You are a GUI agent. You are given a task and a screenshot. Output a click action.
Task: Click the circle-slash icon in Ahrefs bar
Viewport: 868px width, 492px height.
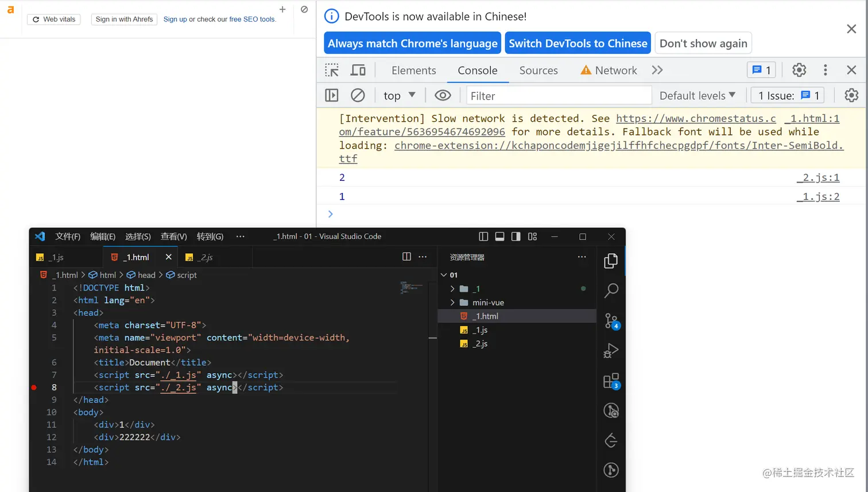pos(304,9)
